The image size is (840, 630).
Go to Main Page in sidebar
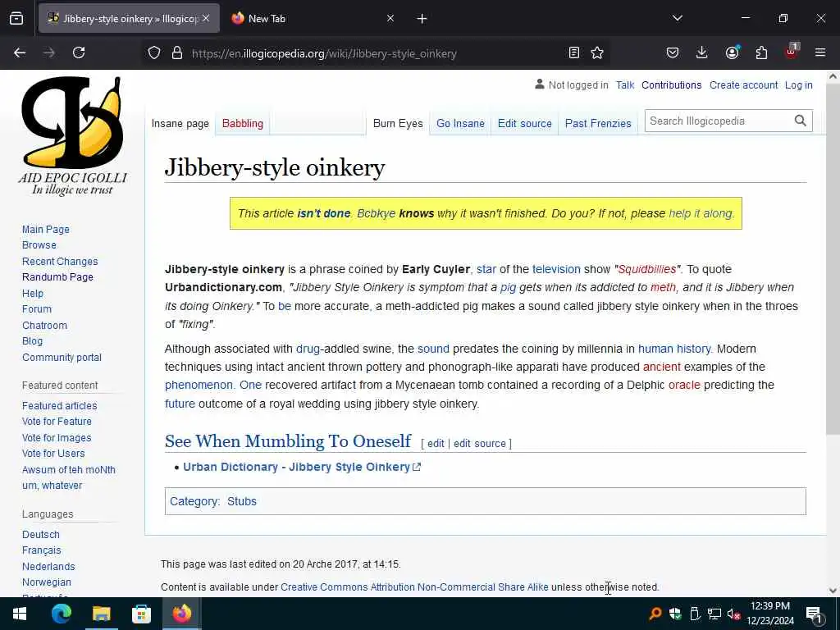46,230
